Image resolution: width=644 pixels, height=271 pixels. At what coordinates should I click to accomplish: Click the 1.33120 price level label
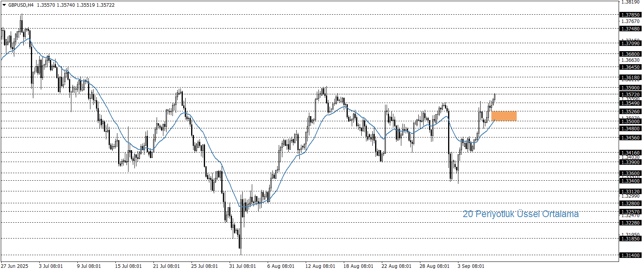click(x=630, y=191)
